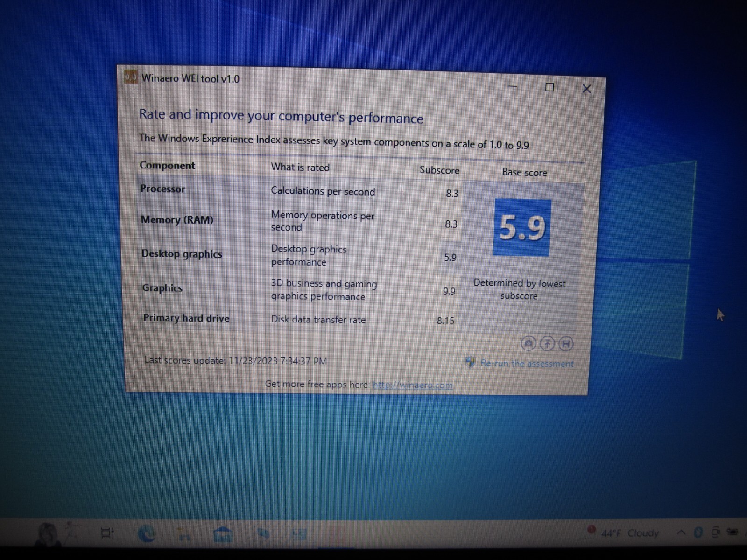Select the Graphics component row label
The image size is (747, 560).
click(162, 288)
